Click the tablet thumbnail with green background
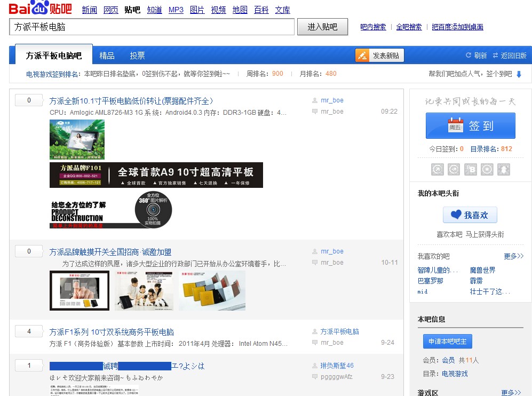 (77, 139)
